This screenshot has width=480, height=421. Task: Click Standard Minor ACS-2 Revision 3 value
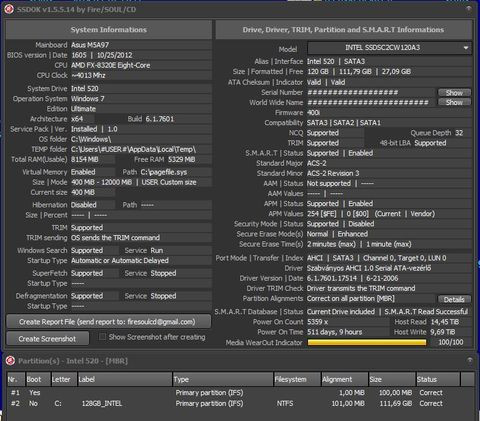pyautogui.click(x=333, y=173)
